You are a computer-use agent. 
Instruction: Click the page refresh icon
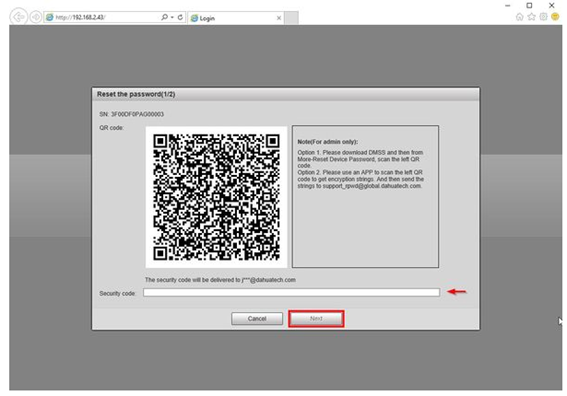coord(180,17)
